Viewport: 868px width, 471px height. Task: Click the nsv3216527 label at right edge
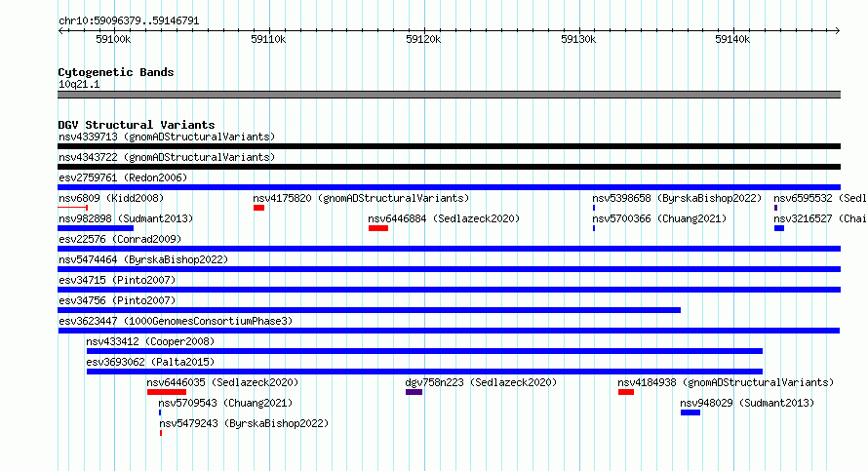click(x=820, y=218)
